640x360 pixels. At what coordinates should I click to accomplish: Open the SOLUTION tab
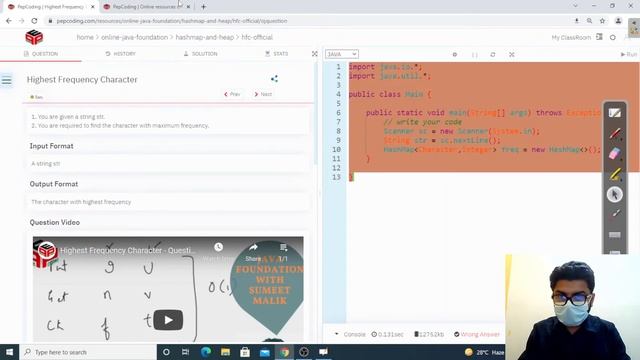click(200, 54)
